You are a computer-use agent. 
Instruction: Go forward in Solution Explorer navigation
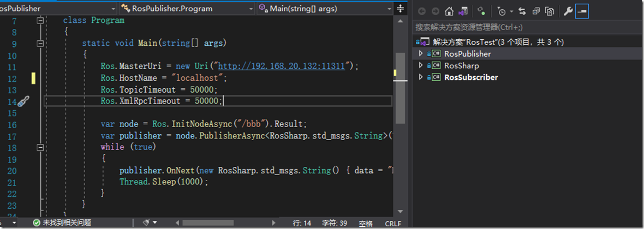(435, 11)
